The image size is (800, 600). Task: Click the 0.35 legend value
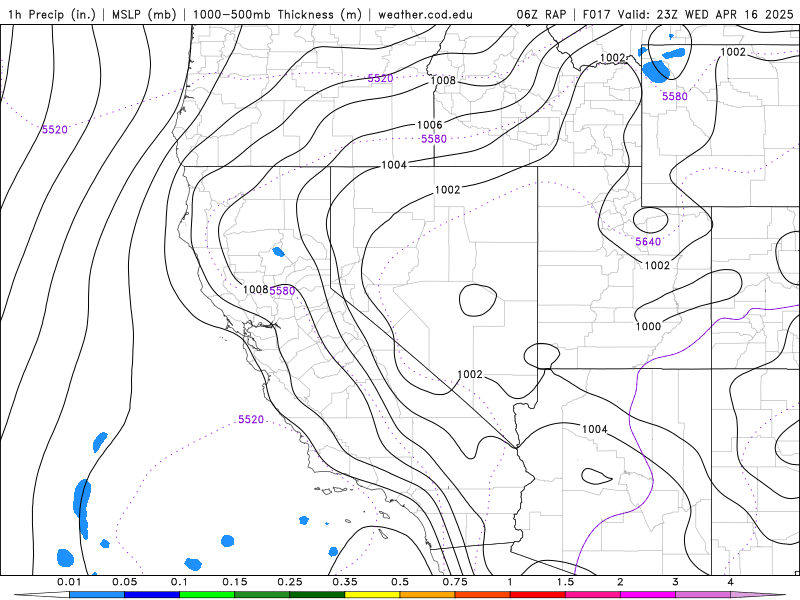point(345,582)
